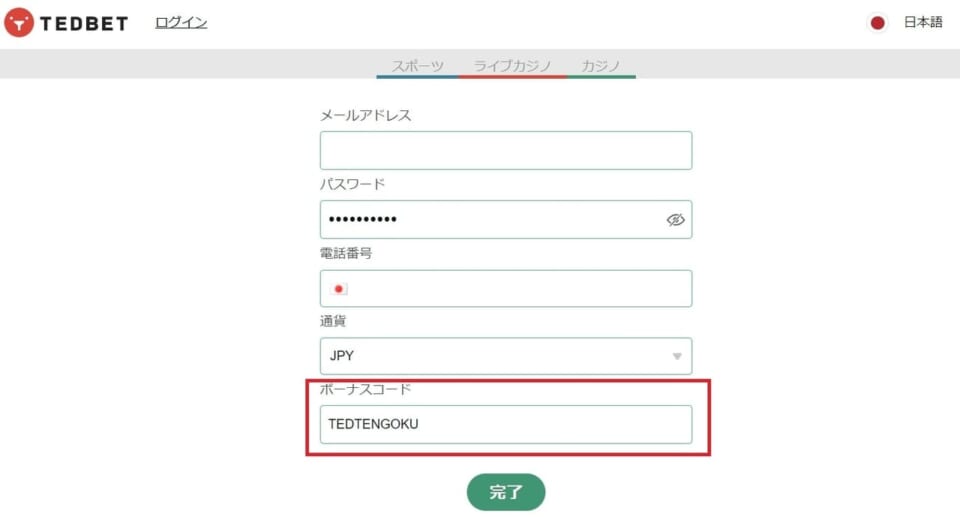960x517 pixels.
Task: Click the 電話番号 label text
Action: point(346,253)
